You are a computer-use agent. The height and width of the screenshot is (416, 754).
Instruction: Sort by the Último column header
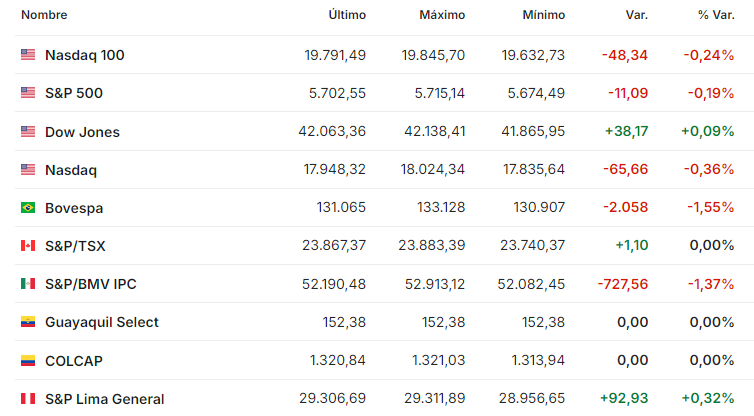(347, 15)
